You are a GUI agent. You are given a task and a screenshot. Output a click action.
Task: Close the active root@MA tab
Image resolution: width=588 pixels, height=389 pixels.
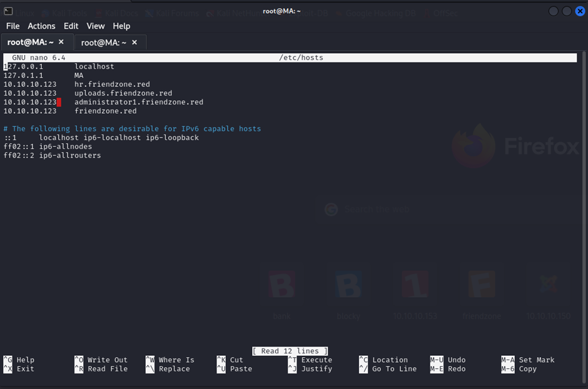pyautogui.click(x=61, y=42)
